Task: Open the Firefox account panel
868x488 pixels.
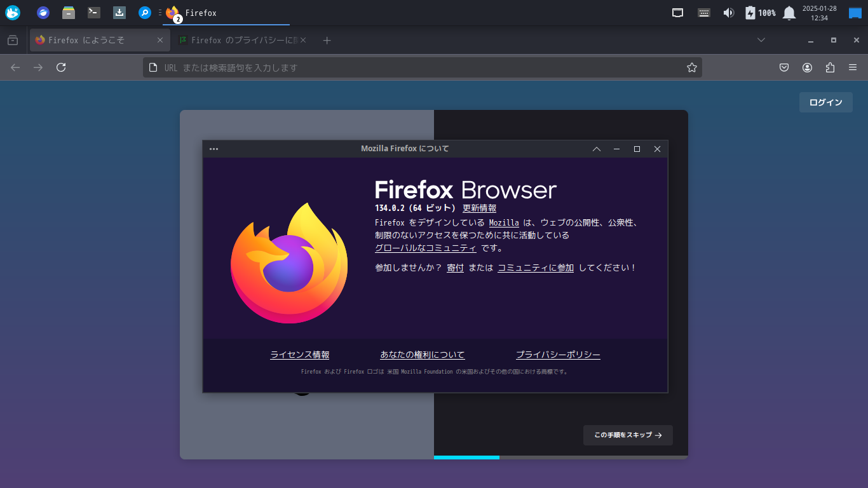Action: [807, 67]
